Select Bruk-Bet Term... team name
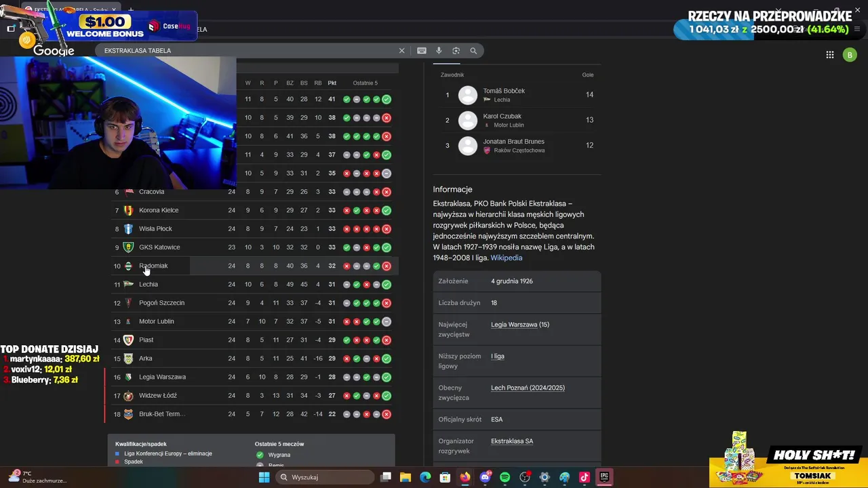 click(x=162, y=414)
